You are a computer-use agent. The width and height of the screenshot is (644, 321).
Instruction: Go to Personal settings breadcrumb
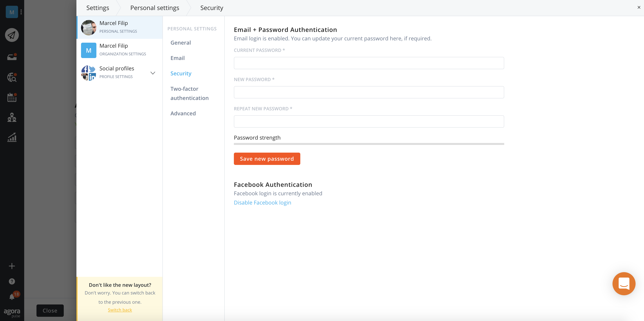[155, 8]
